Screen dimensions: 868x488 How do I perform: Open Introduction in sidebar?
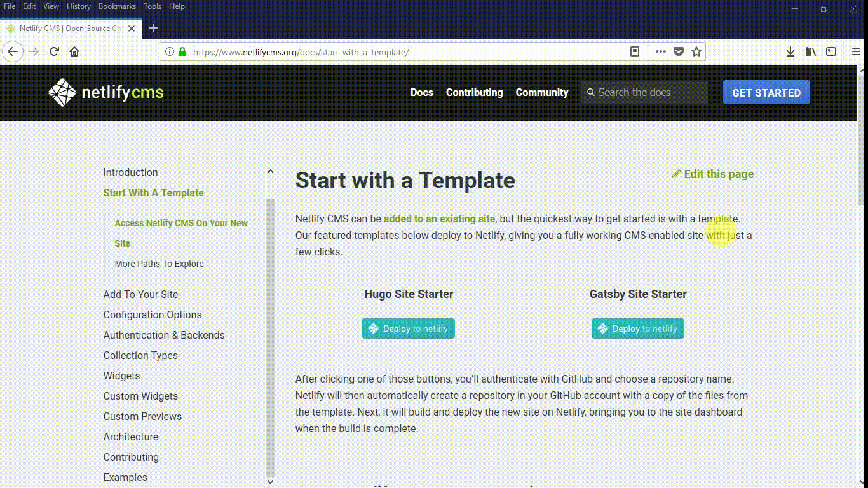tap(130, 172)
